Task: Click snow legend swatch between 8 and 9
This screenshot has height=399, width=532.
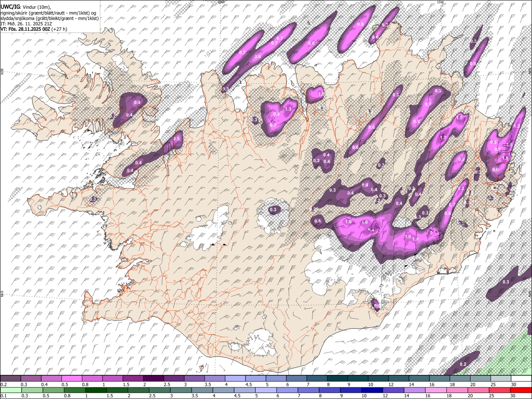Action: [337, 378]
